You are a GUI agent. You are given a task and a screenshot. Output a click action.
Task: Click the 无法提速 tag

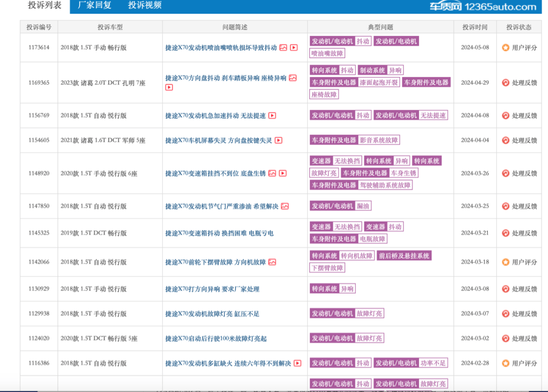coord(433,115)
